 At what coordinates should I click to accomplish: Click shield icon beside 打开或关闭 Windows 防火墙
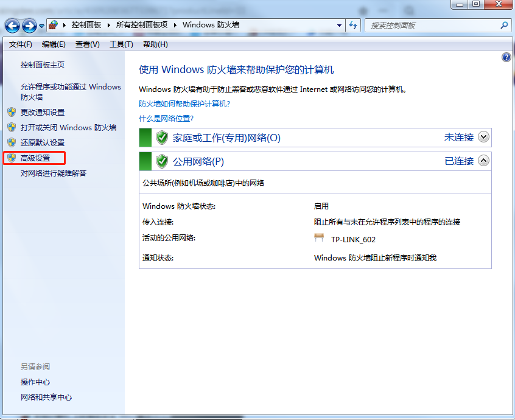[12, 127]
